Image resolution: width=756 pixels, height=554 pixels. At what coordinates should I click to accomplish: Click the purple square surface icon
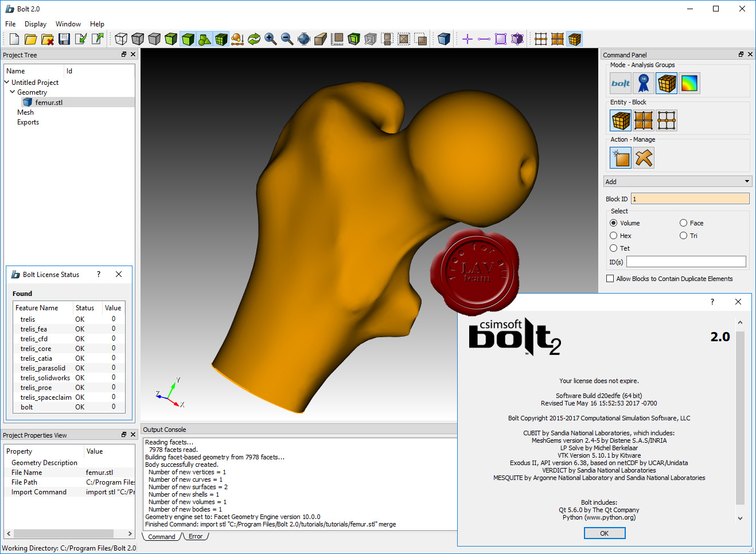coord(501,39)
